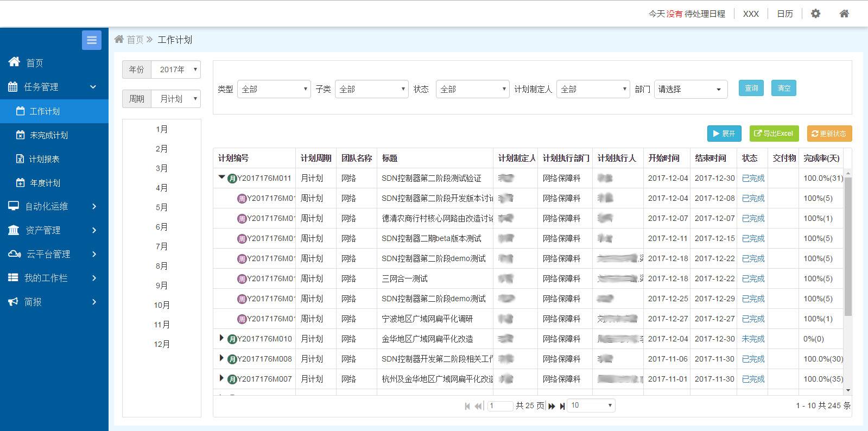Toggle the sidebar hamburger menu button
Image resolution: width=868 pixels, height=431 pixels.
tap(92, 40)
